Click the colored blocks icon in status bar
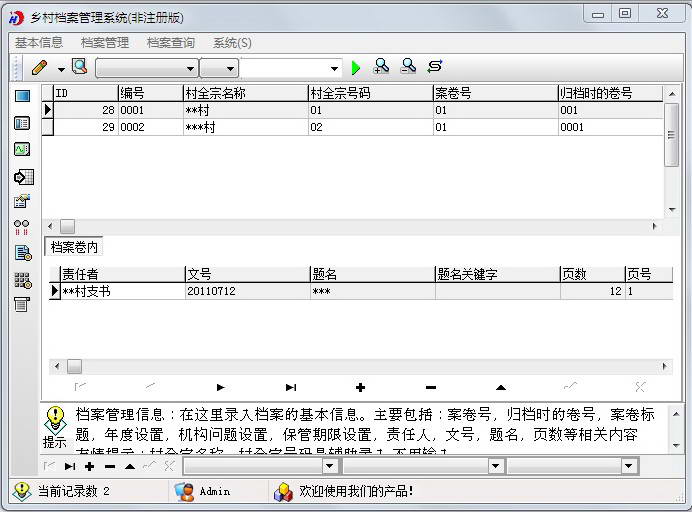This screenshot has width=692, height=512. (283, 491)
